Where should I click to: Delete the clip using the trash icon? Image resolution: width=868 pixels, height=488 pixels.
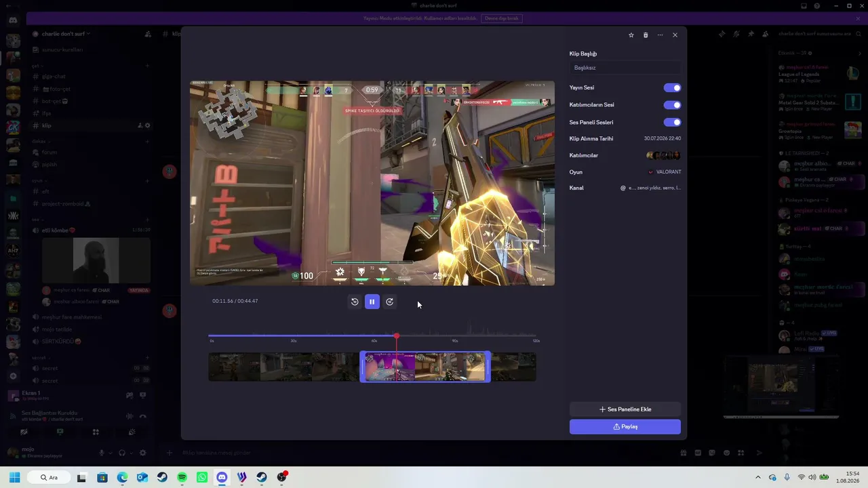click(x=646, y=35)
